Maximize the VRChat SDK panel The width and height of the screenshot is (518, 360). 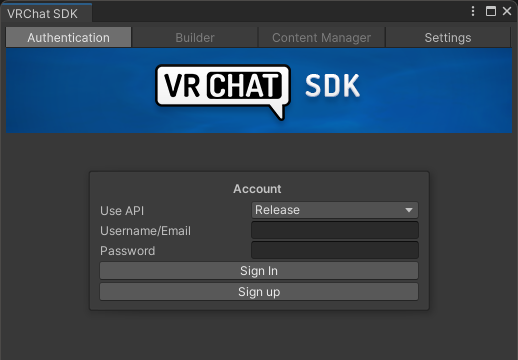[491, 11]
